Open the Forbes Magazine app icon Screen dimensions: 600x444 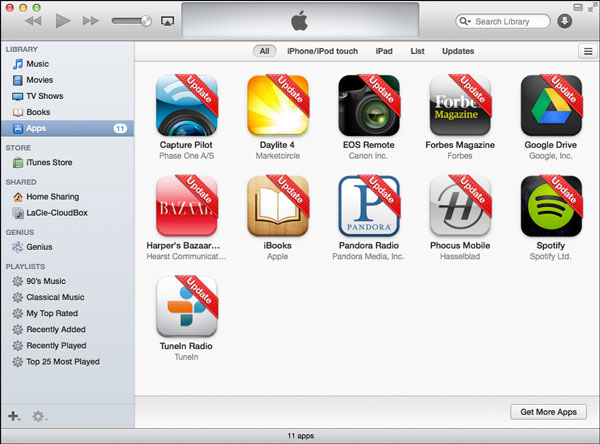(460, 105)
